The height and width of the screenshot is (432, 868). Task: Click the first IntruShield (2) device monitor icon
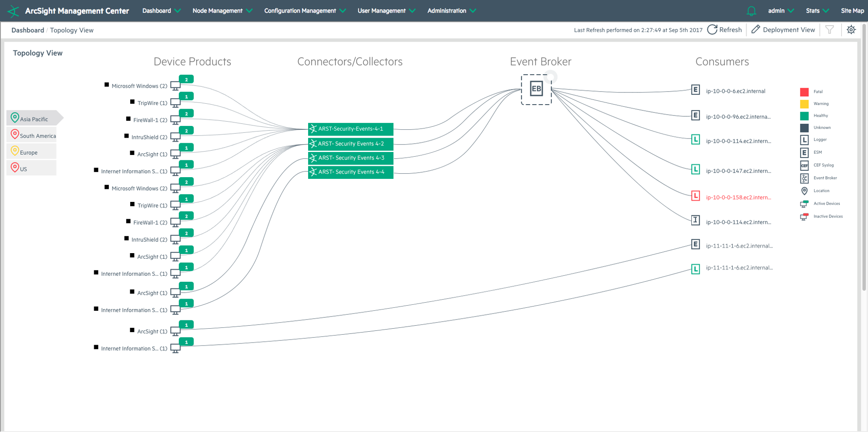tap(175, 137)
